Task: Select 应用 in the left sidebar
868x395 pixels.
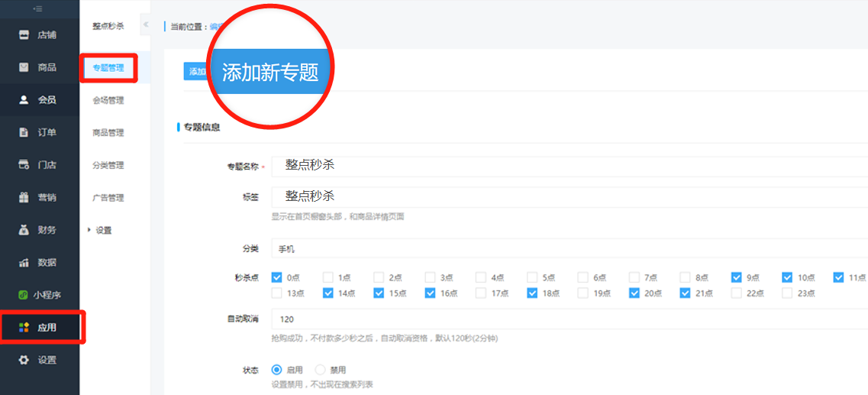Action: pos(40,328)
